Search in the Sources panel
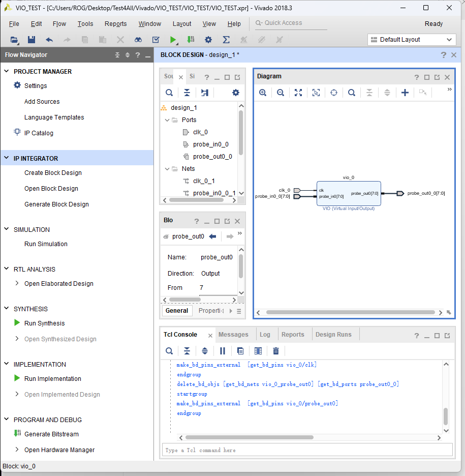 [169, 93]
